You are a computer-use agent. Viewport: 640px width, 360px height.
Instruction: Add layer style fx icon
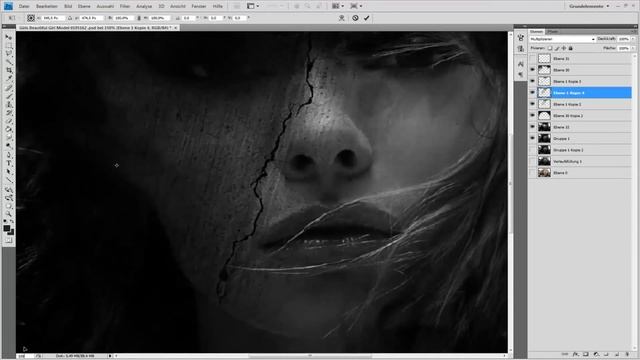[575, 354]
